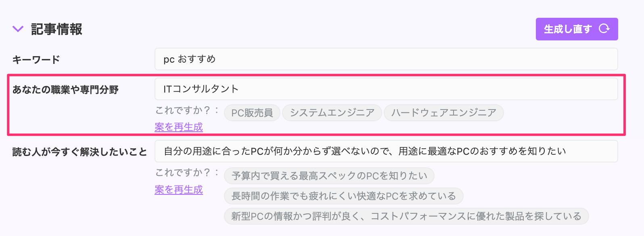644x236 pixels.
Task: Select the システムエンジニア suggestion chip
Action: [332, 113]
